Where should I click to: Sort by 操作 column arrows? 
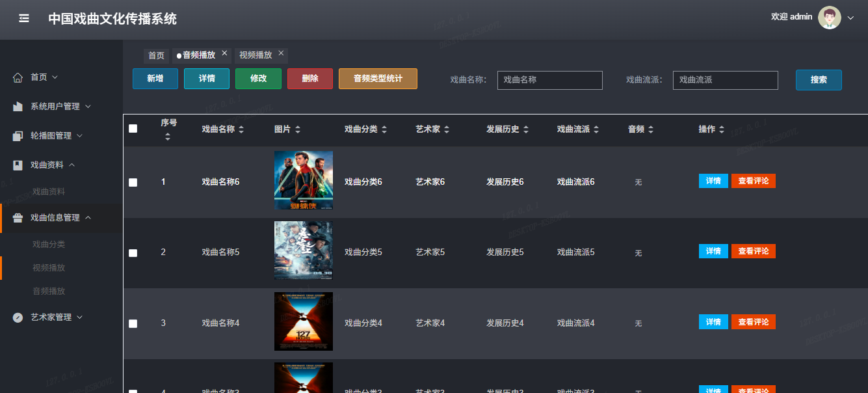click(x=722, y=130)
